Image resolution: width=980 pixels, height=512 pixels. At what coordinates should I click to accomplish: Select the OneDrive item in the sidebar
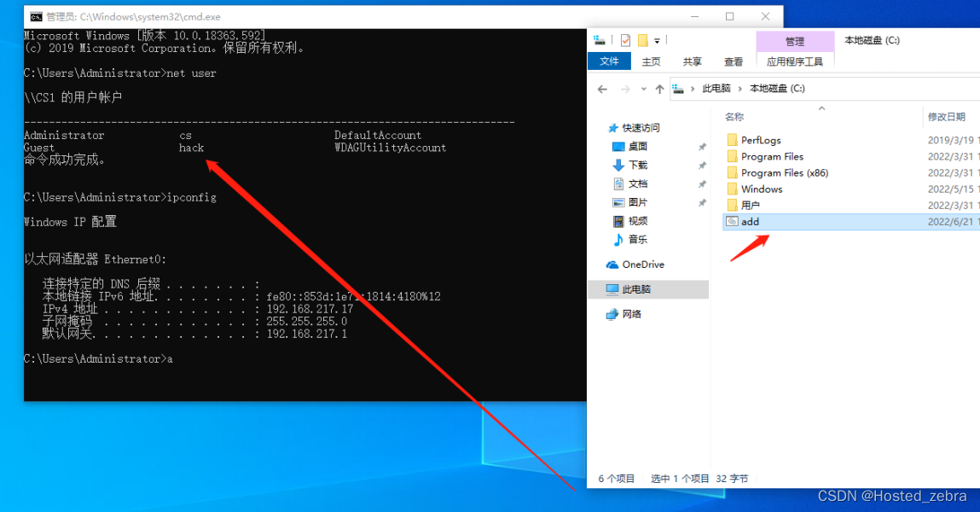tap(647, 265)
